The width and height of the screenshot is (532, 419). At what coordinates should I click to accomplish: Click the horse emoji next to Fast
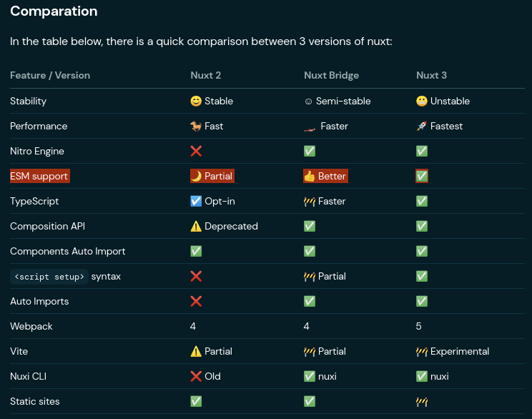(x=196, y=127)
